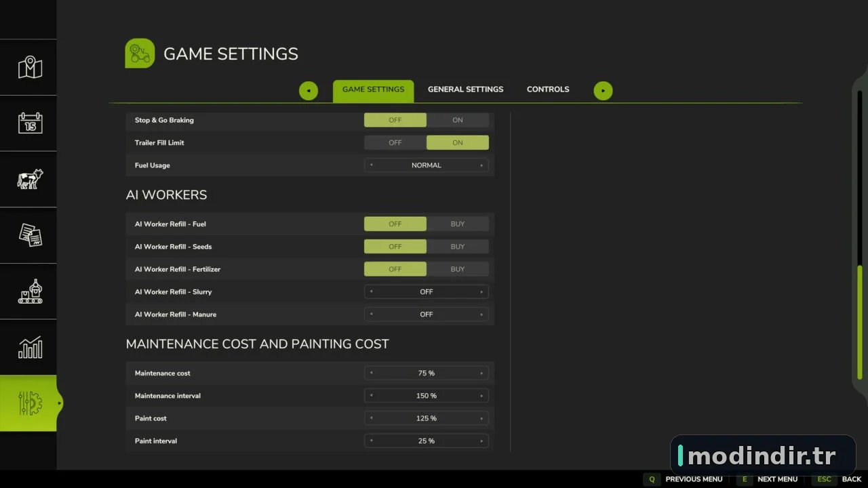
Task: Click the E key hint
Action: pyautogui.click(x=744, y=479)
